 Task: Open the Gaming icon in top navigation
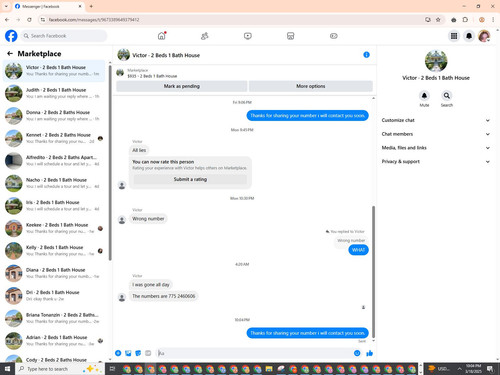tap(334, 36)
